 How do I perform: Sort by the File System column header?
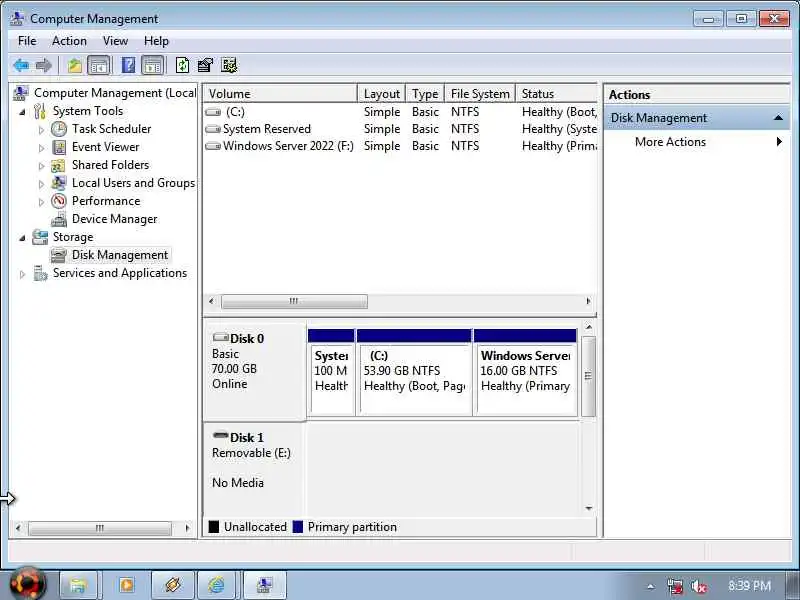480,94
